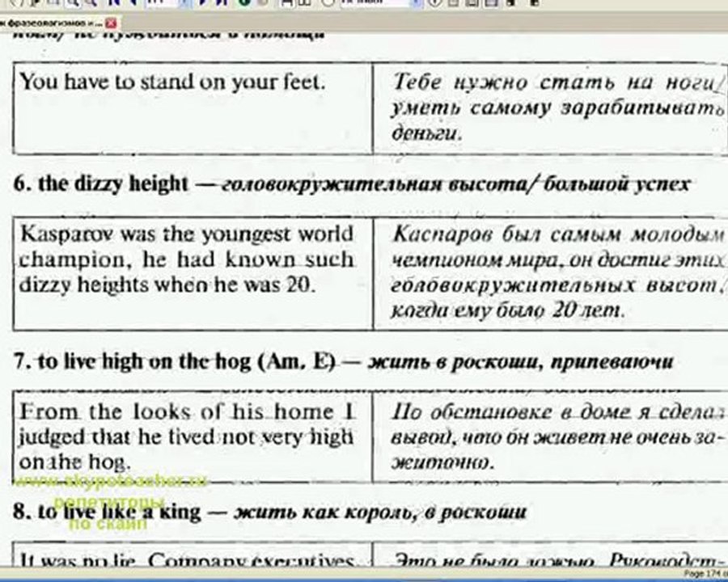
Task: Click 'жить как король, в роскоши' translation
Action: point(381,512)
